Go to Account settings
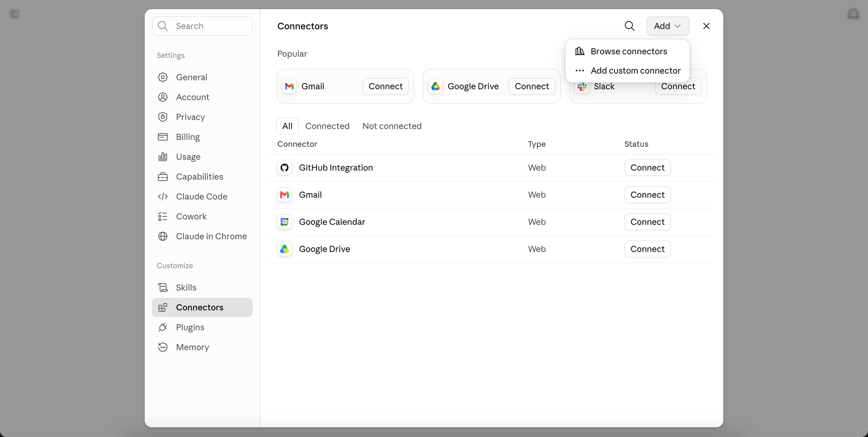 coord(202,97)
